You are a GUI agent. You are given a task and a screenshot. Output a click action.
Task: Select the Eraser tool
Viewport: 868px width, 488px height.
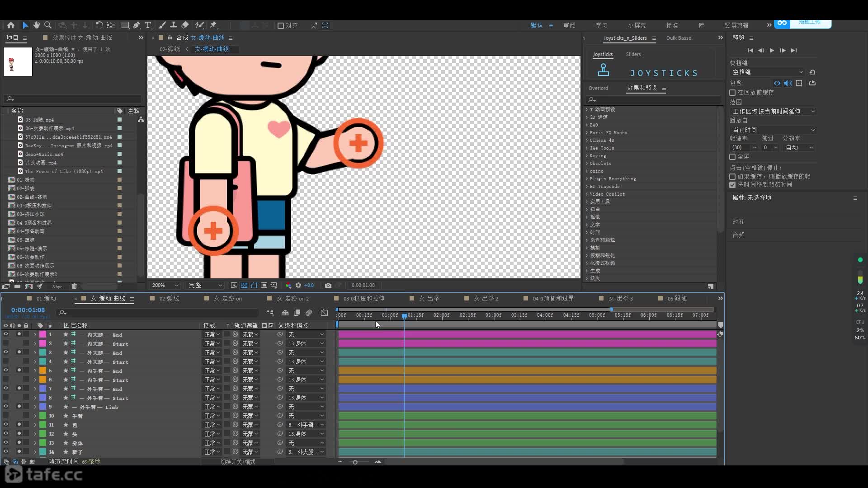pyautogui.click(x=185, y=25)
